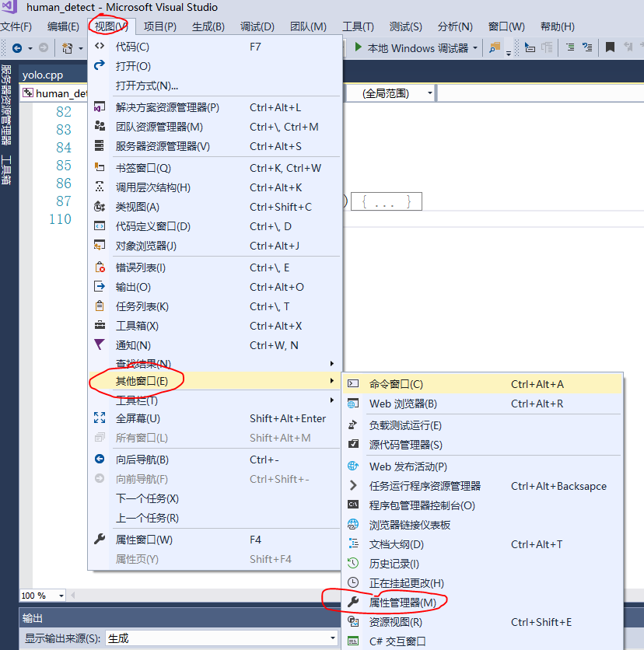Click the 属性管理器 wrench icon

pos(353,603)
